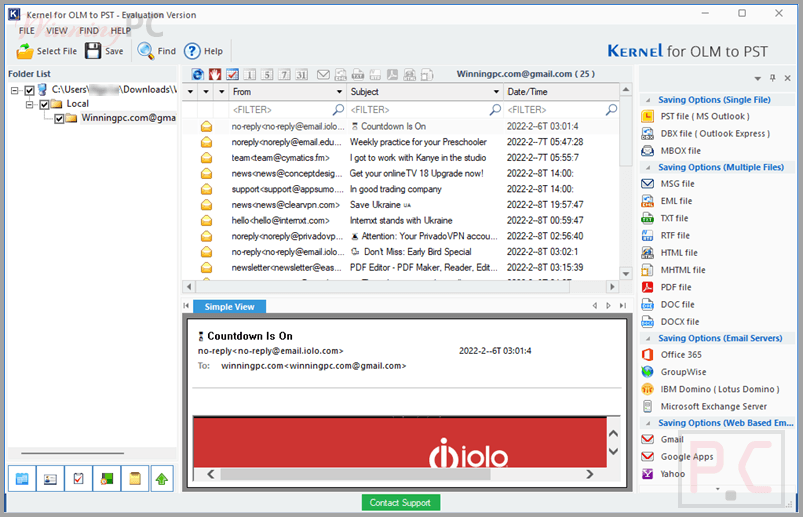Collapse Saving Options (Single File) section
This screenshot has height=517, width=803.
point(648,100)
